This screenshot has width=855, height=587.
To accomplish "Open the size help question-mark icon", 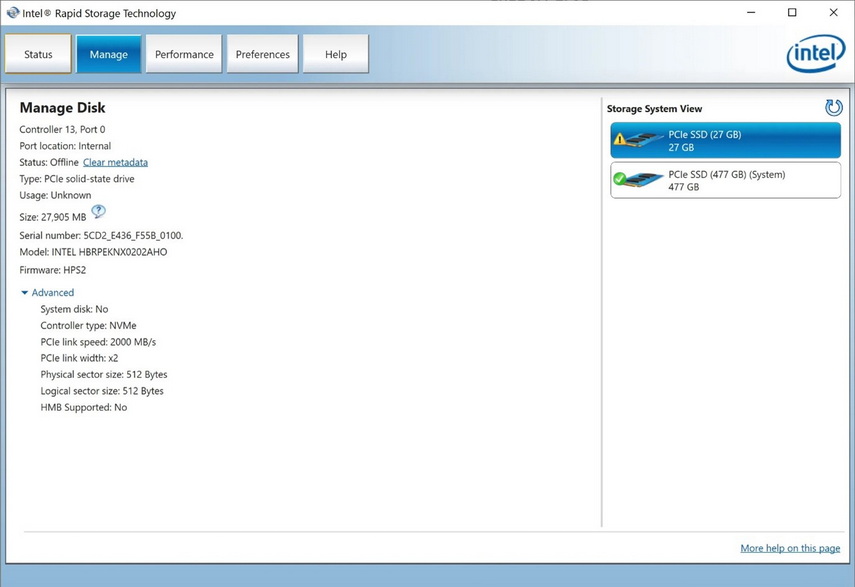I will point(98,211).
